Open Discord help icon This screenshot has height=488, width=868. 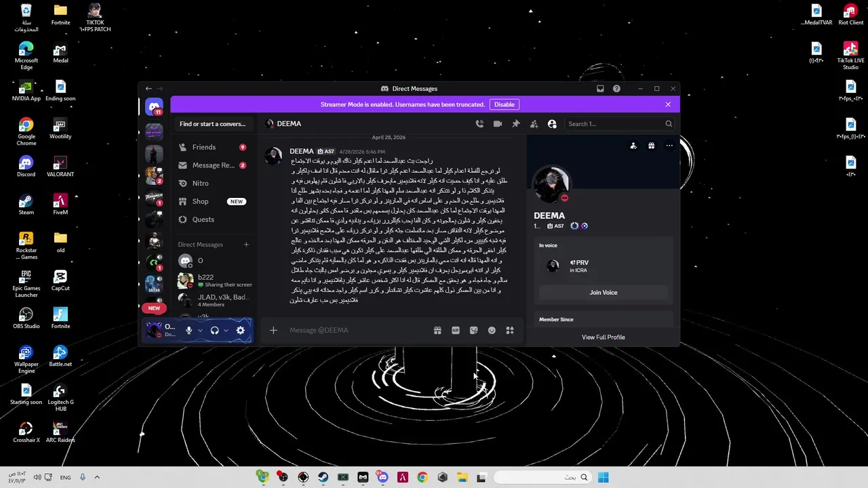point(616,89)
